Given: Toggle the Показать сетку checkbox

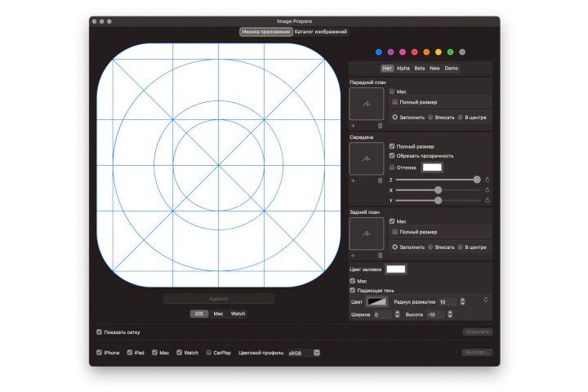Looking at the screenshot, I should tap(99, 332).
